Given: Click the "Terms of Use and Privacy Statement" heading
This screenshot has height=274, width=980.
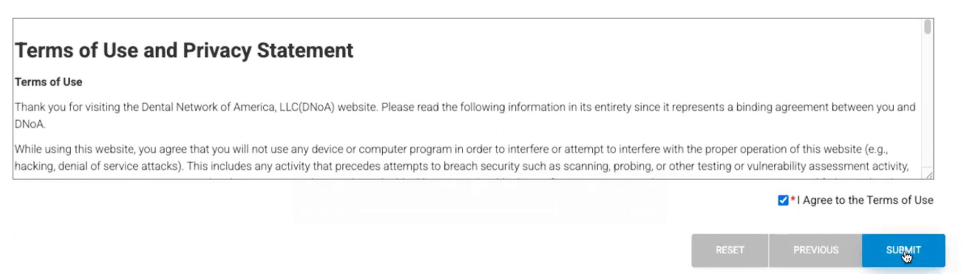Looking at the screenshot, I should pyautogui.click(x=184, y=50).
